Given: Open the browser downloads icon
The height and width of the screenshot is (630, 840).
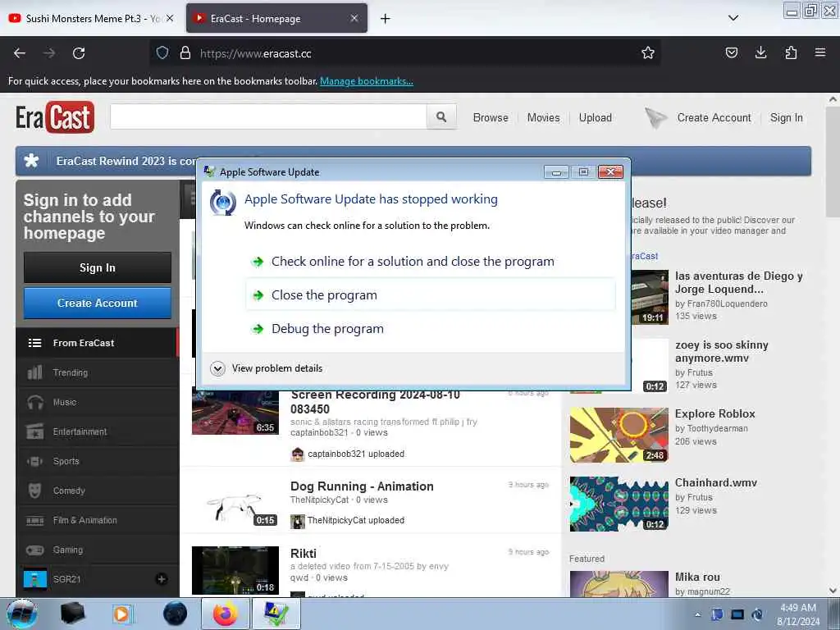Looking at the screenshot, I should [760, 52].
